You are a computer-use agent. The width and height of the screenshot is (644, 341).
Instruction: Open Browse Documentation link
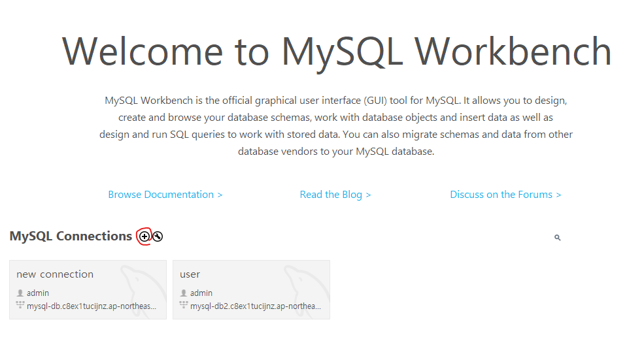[x=165, y=195]
